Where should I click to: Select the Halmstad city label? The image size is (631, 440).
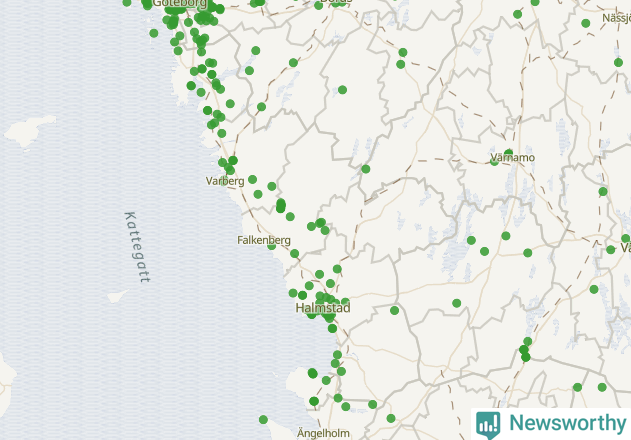[x=323, y=308]
